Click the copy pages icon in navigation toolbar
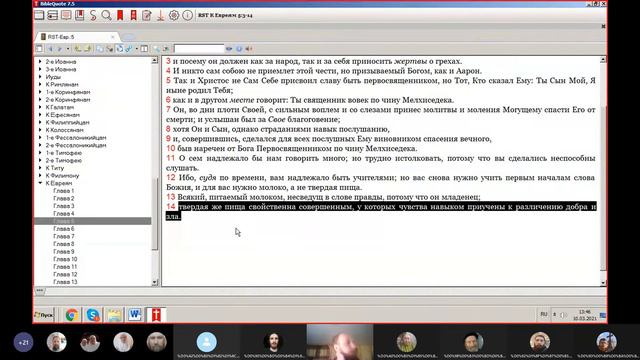 tap(100, 49)
